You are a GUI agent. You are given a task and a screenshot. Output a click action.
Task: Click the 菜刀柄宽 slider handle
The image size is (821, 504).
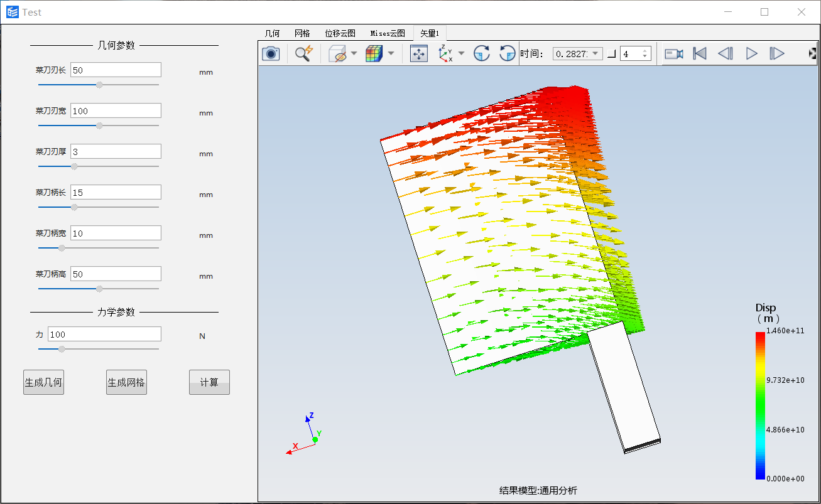pyautogui.click(x=62, y=248)
